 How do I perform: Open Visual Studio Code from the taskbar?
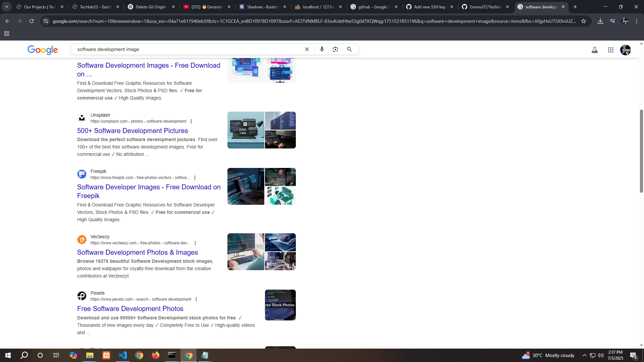coord(123,355)
